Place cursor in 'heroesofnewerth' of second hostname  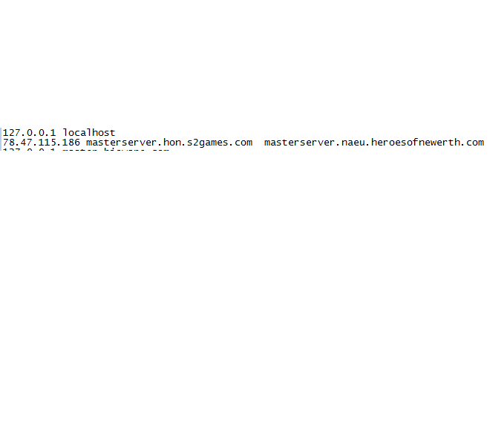click(x=416, y=142)
